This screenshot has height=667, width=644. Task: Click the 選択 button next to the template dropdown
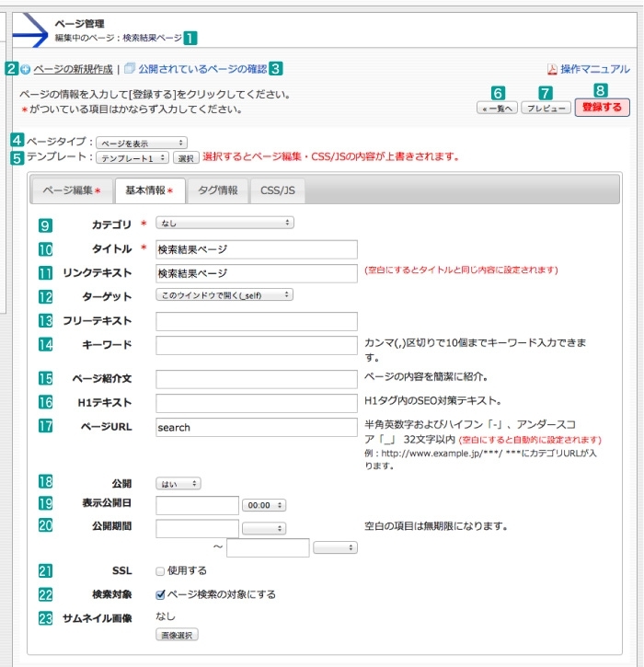(x=186, y=158)
